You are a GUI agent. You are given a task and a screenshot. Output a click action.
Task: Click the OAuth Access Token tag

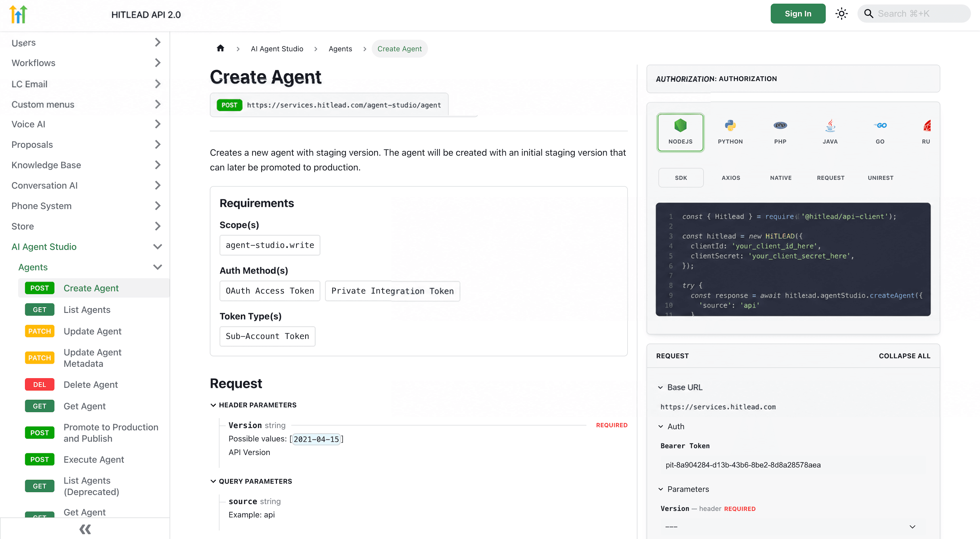[x=270, y=291]
